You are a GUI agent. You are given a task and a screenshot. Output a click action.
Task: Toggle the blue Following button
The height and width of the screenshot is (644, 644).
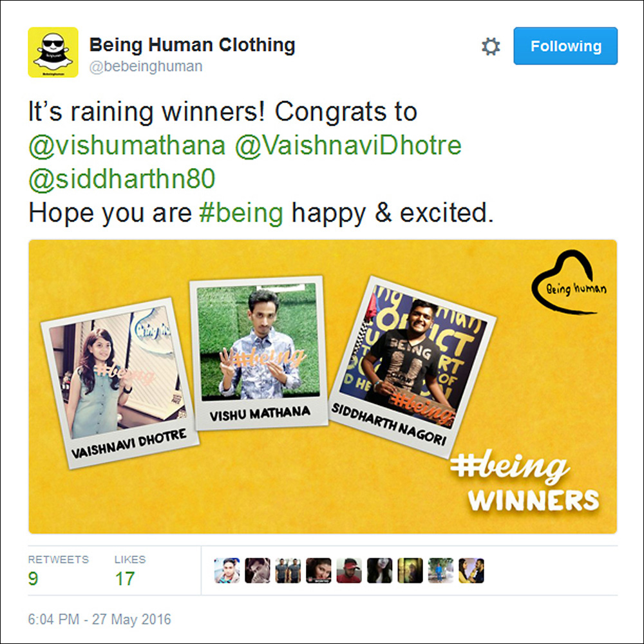pyautogui.click(x=565, y=46)
